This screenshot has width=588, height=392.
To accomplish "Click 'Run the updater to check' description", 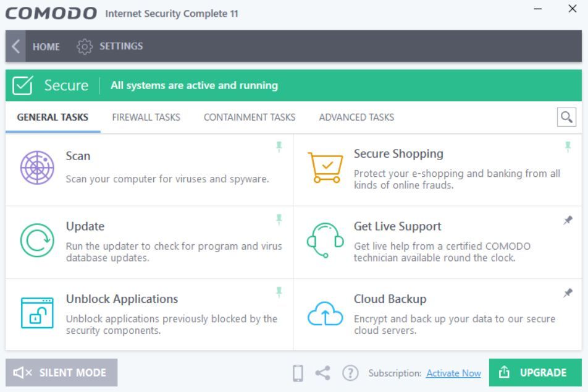I will click(x=174, y=252).
